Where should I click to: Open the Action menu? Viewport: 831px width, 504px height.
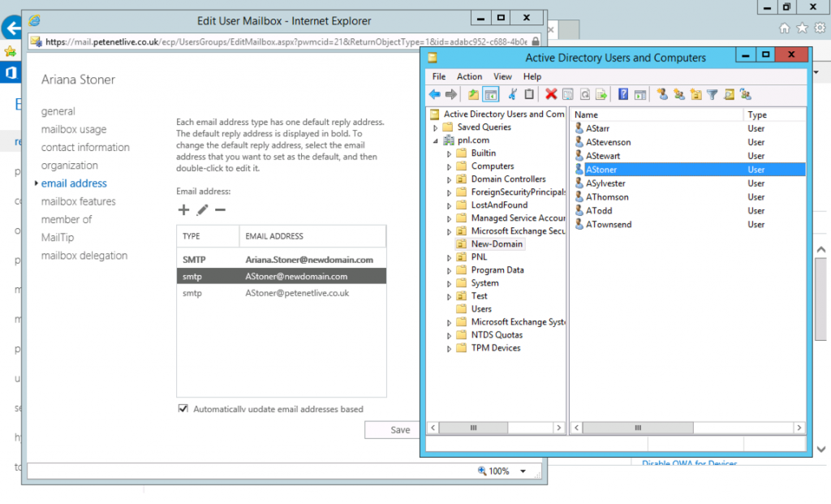[x=469, y=76]
